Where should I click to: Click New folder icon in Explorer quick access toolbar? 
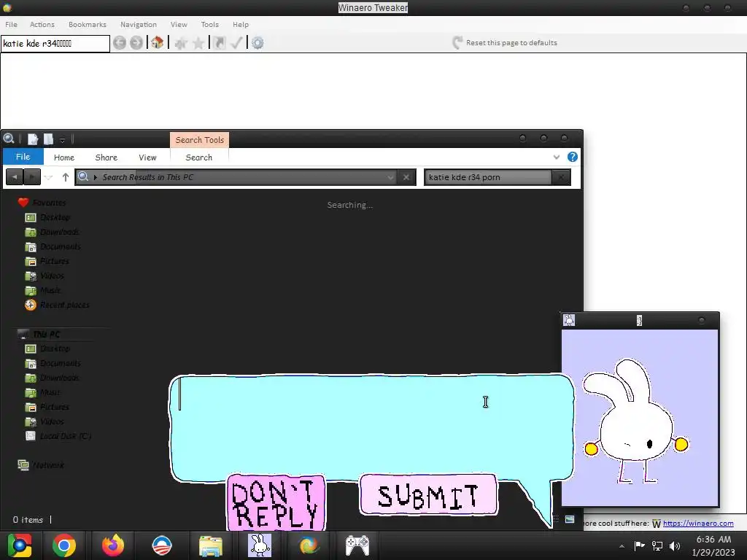point(48,139)
